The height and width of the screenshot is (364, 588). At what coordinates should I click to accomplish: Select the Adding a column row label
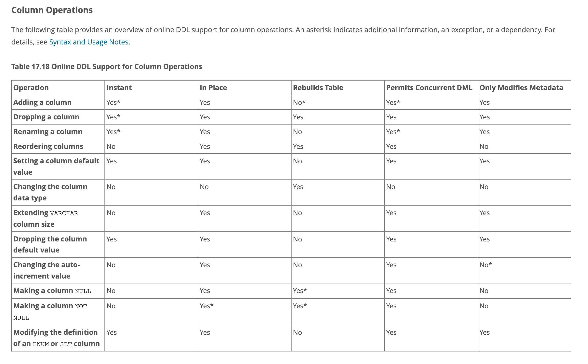click(42, 102)
